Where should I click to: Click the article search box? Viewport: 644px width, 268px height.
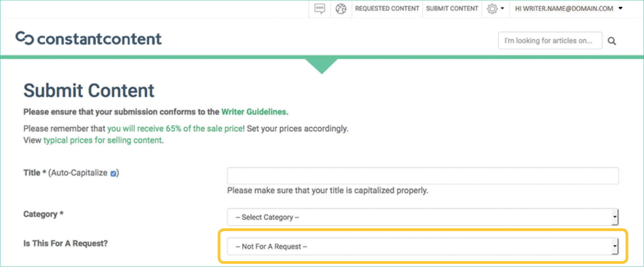click(x=550, y=41)
